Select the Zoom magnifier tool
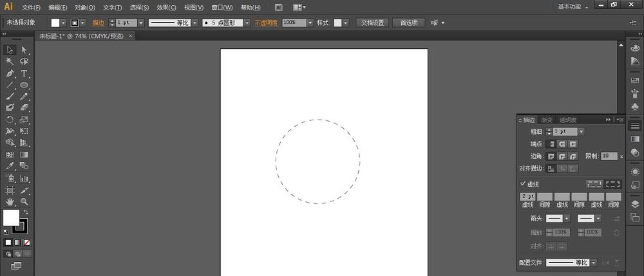 tap(24, 201)
